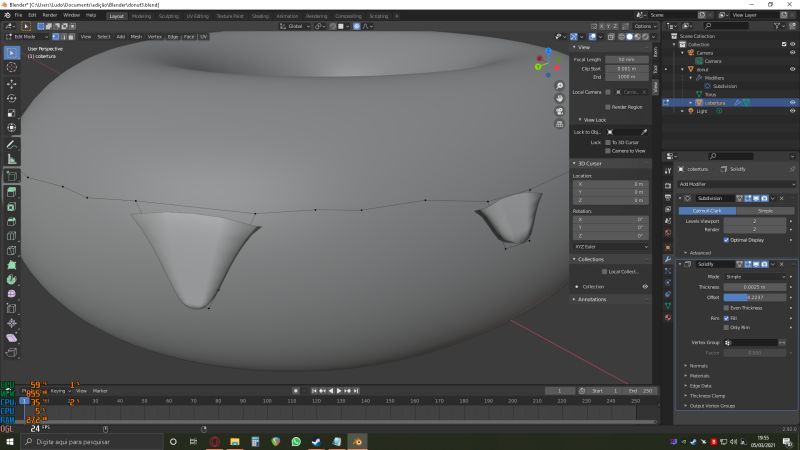This screenshot has height=450, width=800.
Task: Select Simple subdivision type button
Action: pos(765,211)
